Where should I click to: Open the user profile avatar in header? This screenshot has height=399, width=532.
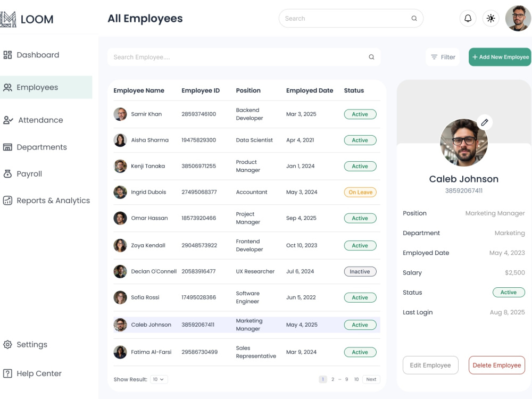(x=518, y=18)
